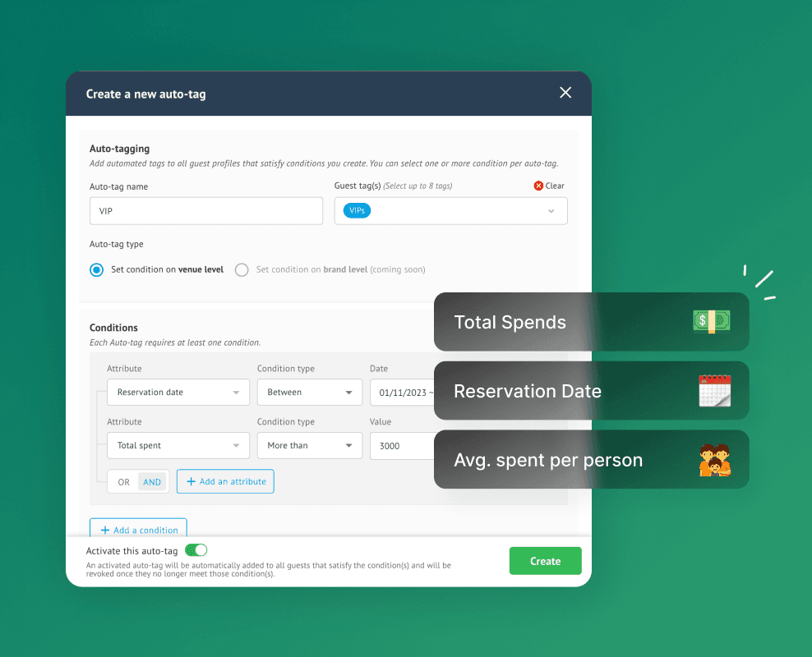Click the dollar bill icon on Total Spends
Viewport: 812px width, 657px height.
pyautogui.click(x=712, y=321)
